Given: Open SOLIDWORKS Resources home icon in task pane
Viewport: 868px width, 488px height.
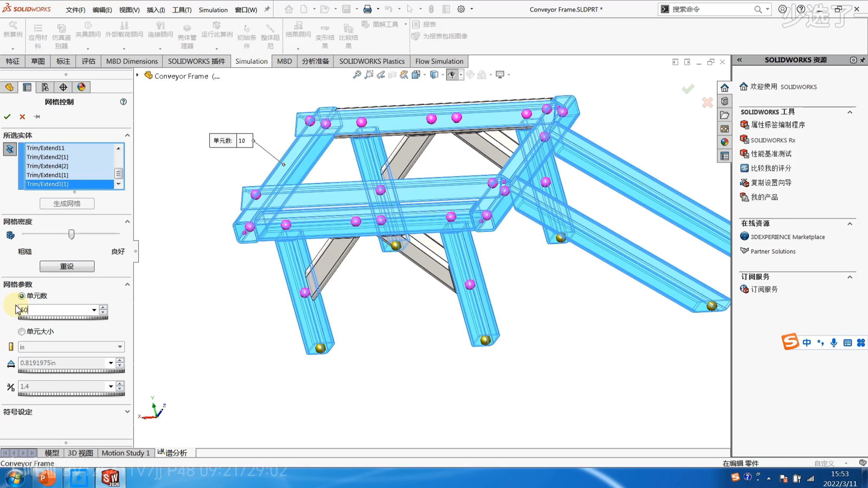Looking at the screenshot, I should 724,87.
